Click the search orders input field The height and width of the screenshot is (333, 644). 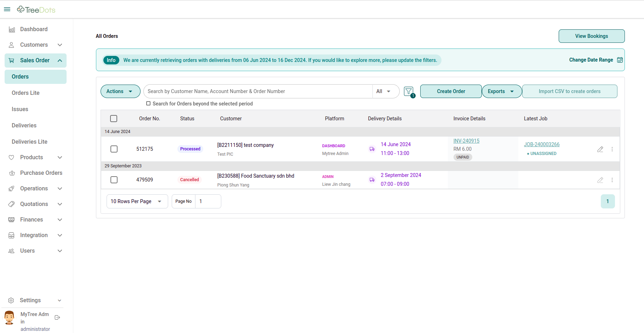(x=258, y=91)
